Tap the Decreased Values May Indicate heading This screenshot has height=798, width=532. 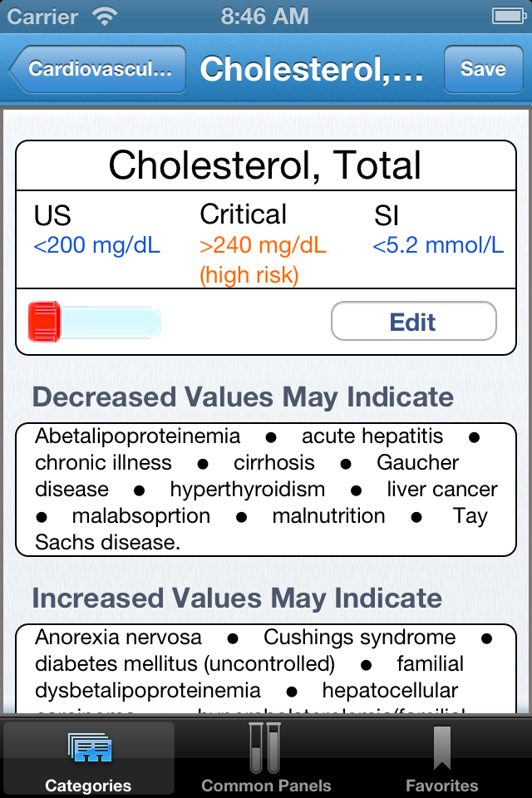point(243,397)
